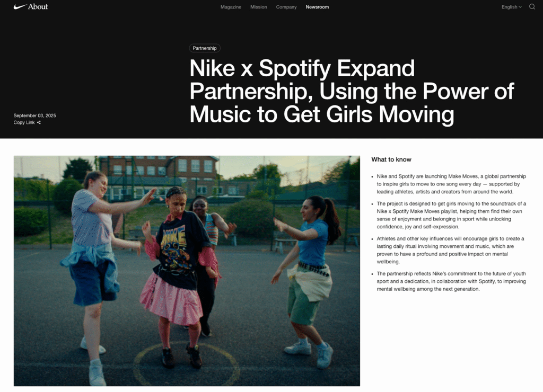
Task: Open the Company menu item
Action: pyautogui.click(x=286, y=7)
